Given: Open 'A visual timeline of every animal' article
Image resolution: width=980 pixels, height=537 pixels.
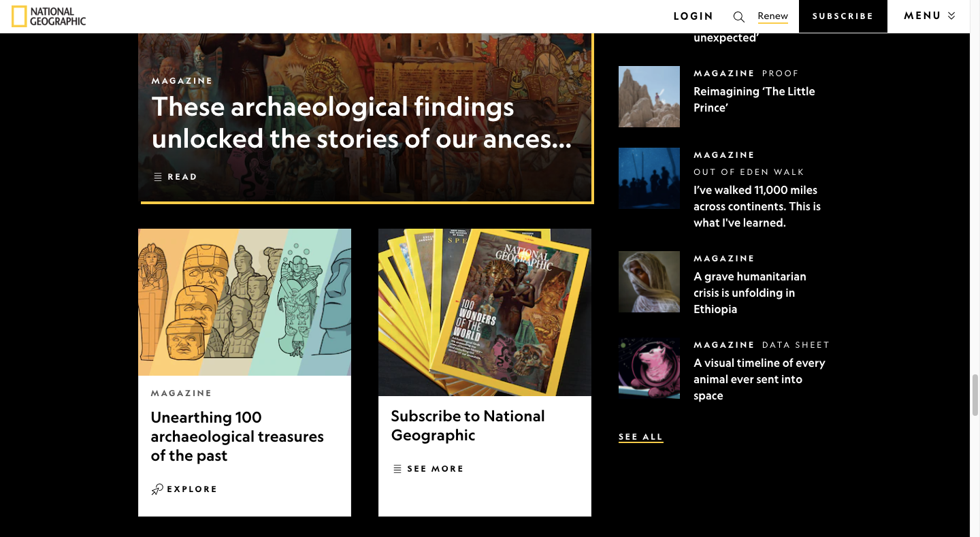Looking at the screenshot, I should coord(759,379).
